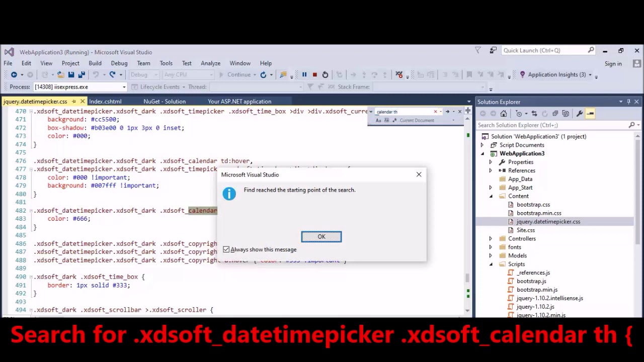Restart the debugging session
The width and height of the screenshot is (644, 362).
(325, 74)
